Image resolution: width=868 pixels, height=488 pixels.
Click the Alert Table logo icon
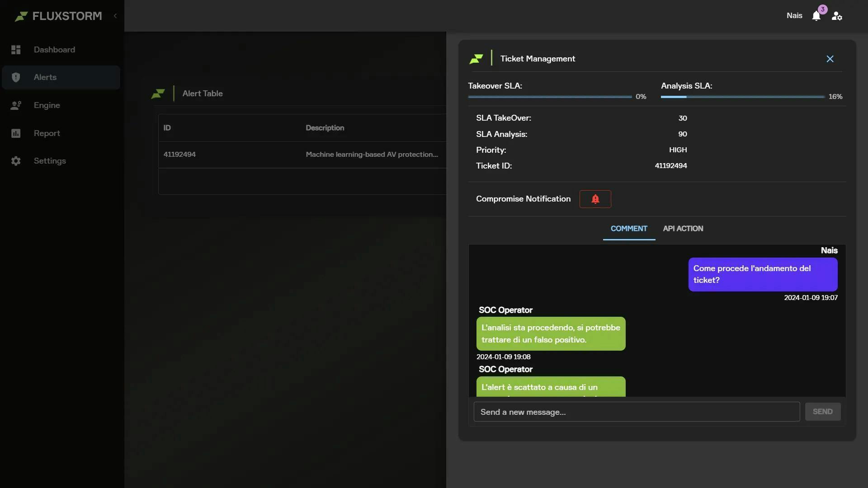[x=158, y=94]
